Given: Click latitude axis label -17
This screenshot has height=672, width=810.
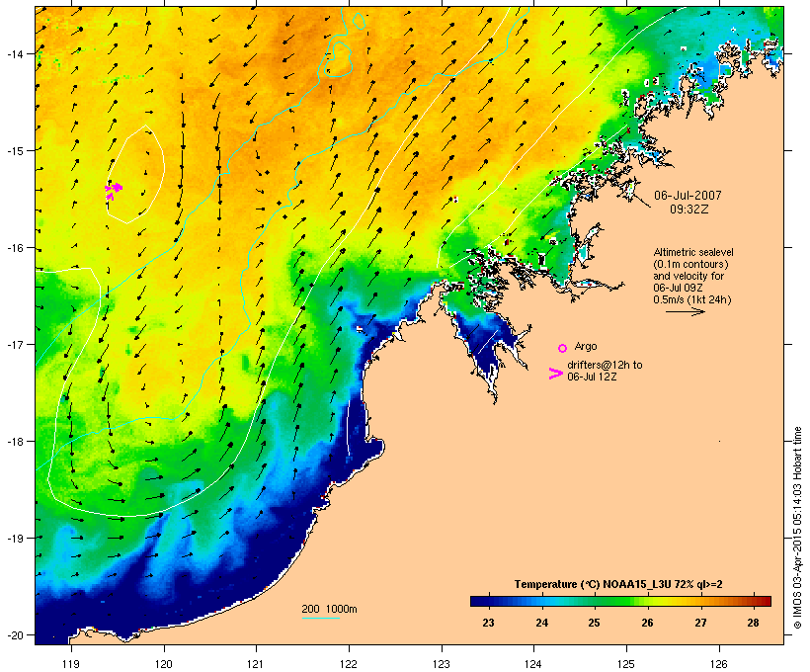Looking at the screenshot, I should 14,344.
